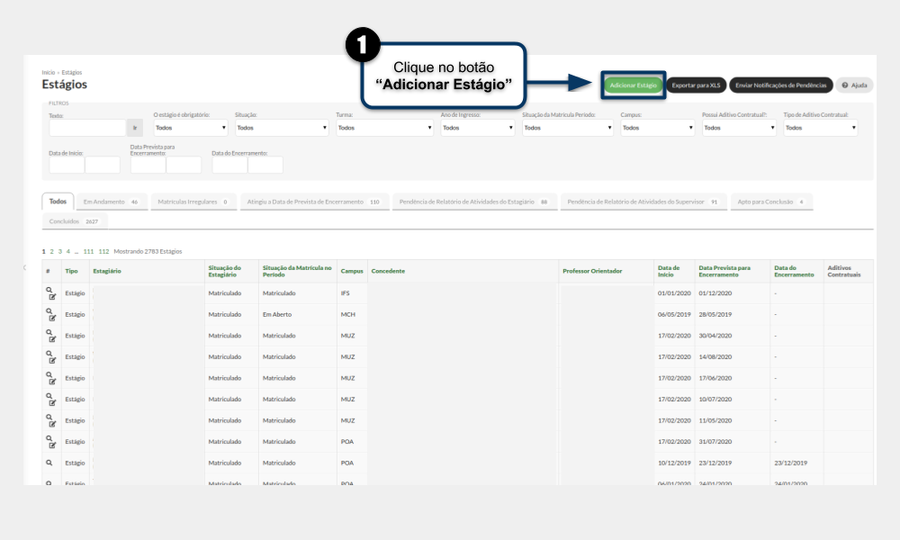This screenshot has width=900, height=540.
Task: Click the edit icon on the 31/07/2020 row
Action: [53, 445]
